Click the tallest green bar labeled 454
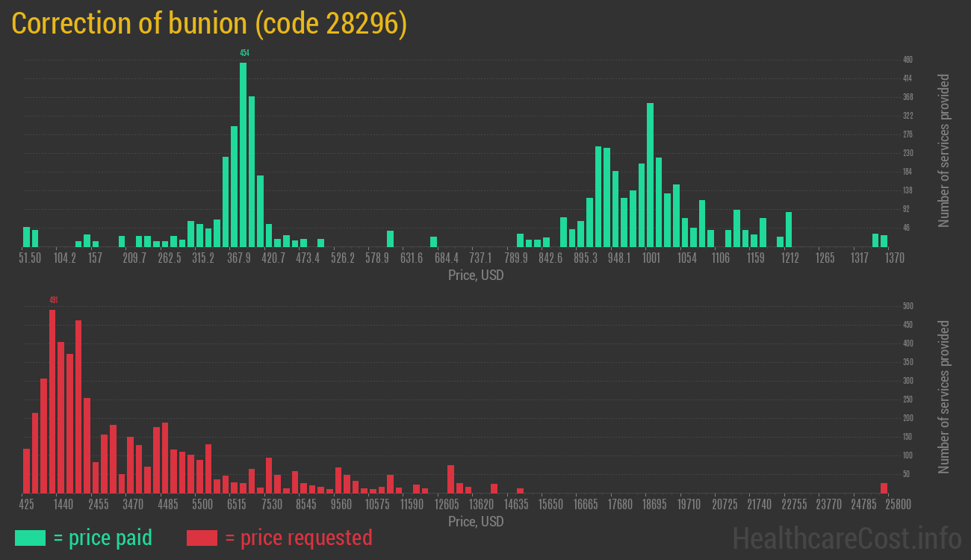 243,155
